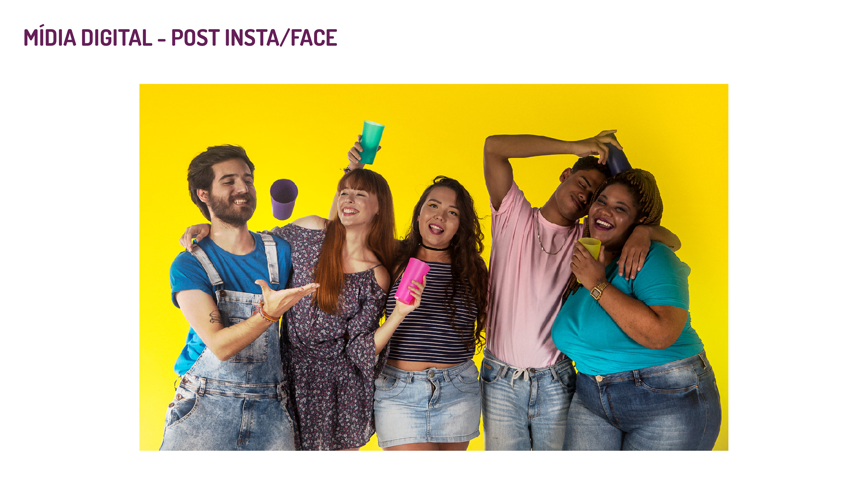Viewport: 868px width, 488px height.
Task: Select the denim mini skirt
Action: [427, 402]
